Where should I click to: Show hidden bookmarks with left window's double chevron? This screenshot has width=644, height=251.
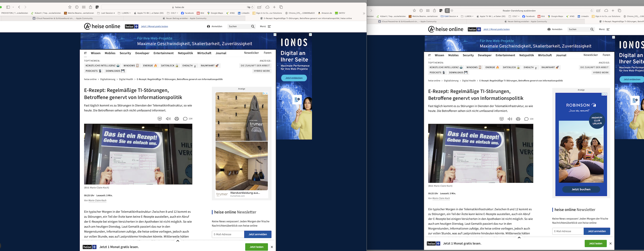(x=364, y=13)
